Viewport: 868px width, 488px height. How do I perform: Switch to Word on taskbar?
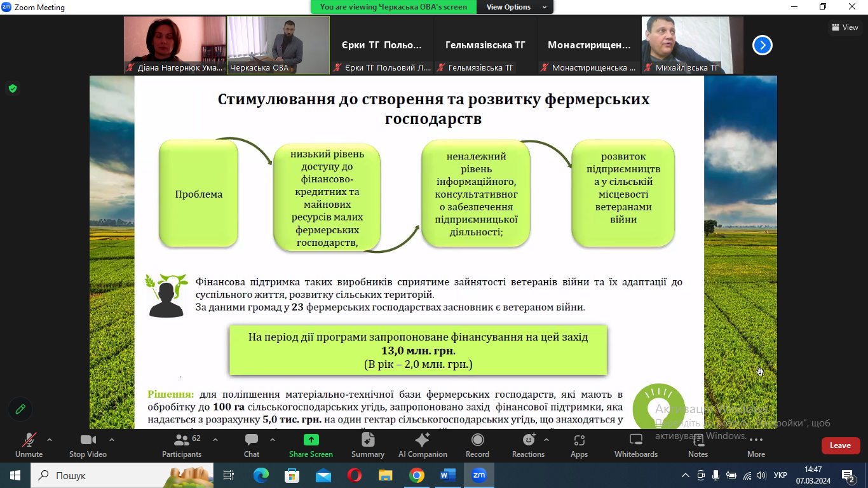click(447, 475)
